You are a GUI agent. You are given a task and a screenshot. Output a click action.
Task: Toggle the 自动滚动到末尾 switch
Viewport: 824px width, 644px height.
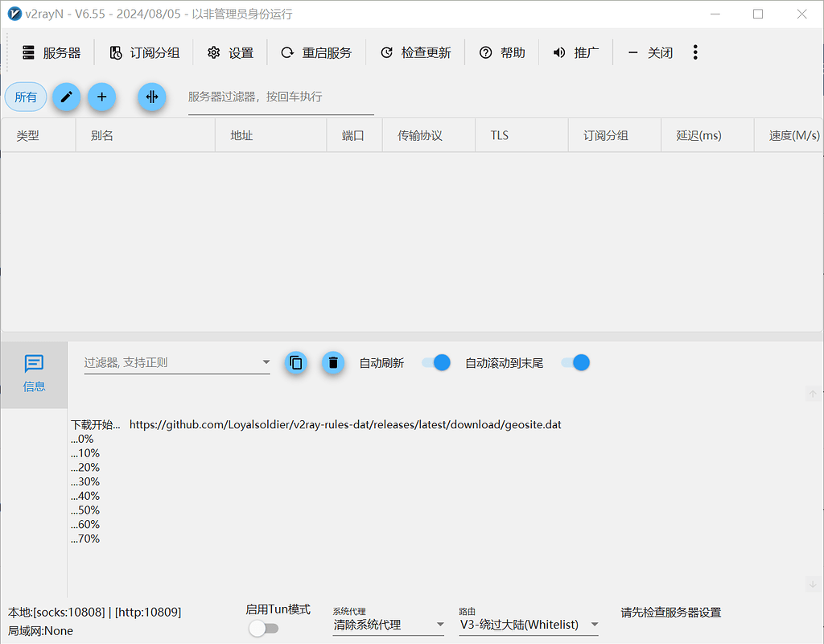tap(575, 363)
